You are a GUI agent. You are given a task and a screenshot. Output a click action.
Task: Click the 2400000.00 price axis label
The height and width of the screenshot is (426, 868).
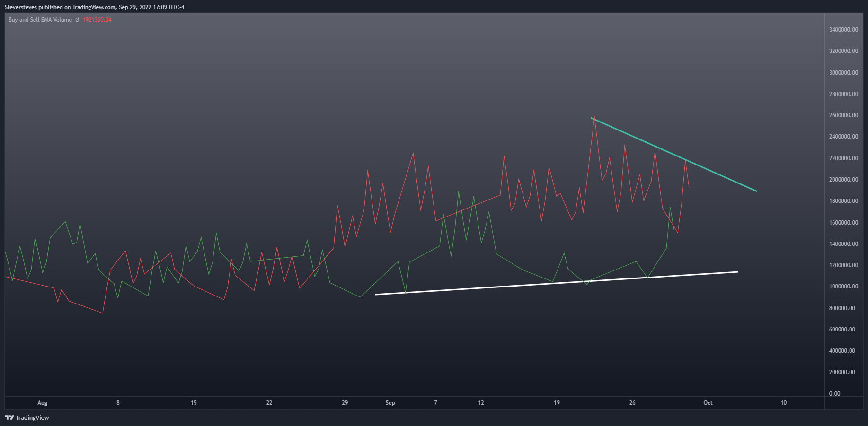[843, 137]
